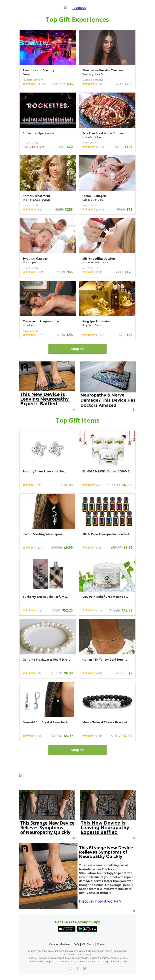Click AdChoices icon under Experts Baffled top ad

74,409
